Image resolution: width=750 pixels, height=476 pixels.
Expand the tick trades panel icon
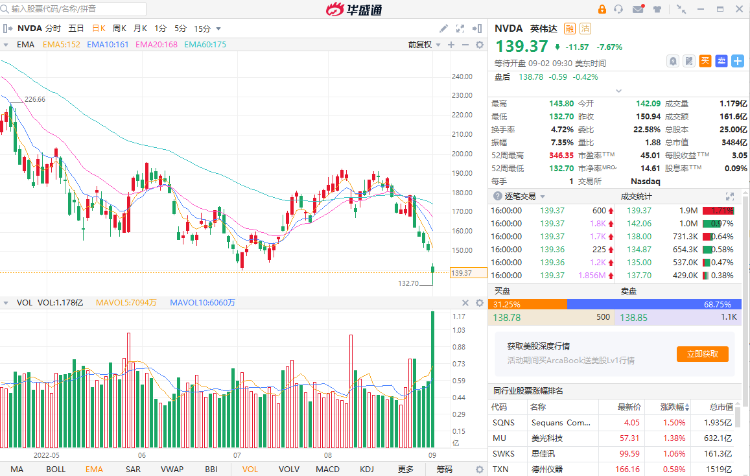[730, 196]
